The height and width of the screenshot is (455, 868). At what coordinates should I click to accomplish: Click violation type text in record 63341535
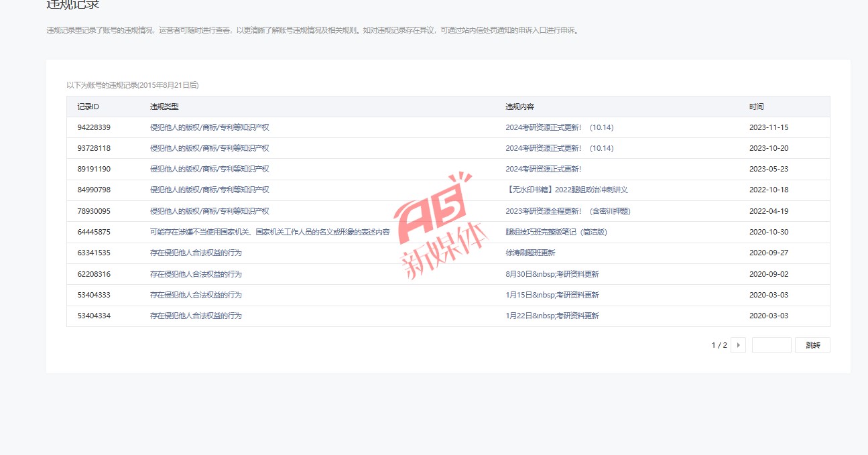point(196,253)
